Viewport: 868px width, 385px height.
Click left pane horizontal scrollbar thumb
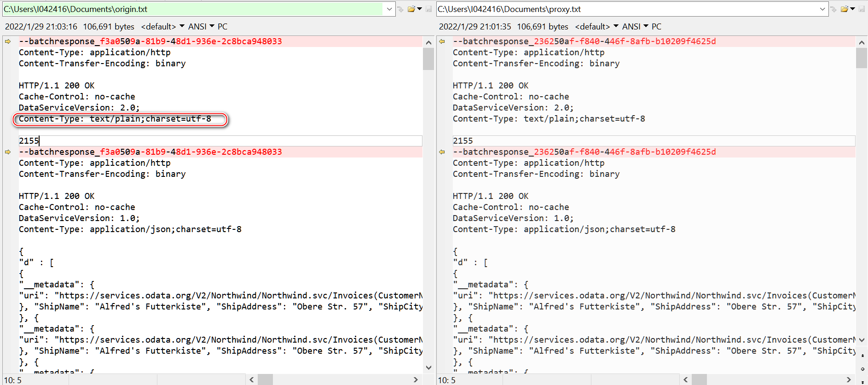266,379
